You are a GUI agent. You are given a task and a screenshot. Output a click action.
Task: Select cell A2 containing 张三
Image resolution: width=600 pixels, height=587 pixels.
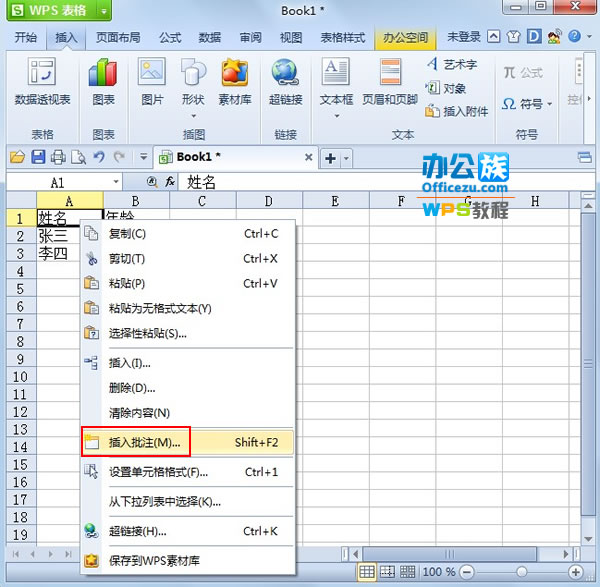click(x=58, y=236)
